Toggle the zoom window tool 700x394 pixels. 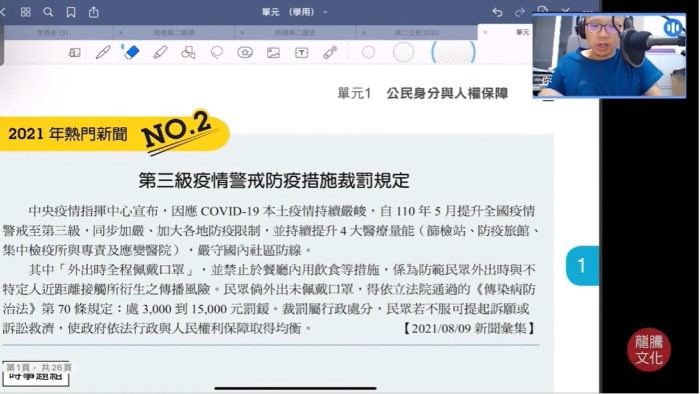(x=75, y=53)
